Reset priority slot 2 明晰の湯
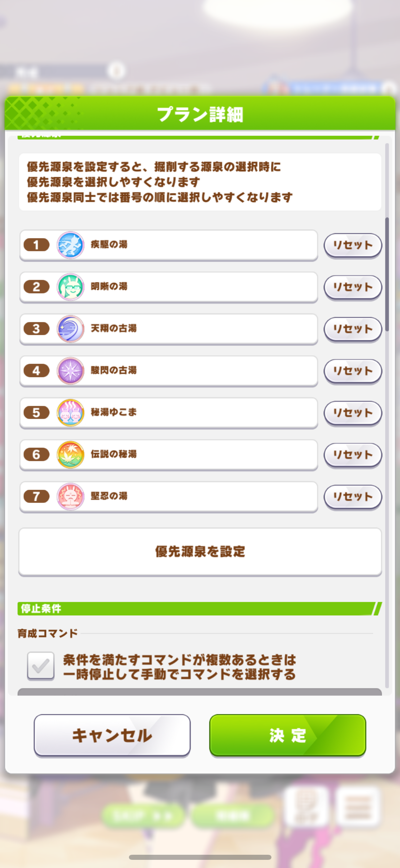 353,287
